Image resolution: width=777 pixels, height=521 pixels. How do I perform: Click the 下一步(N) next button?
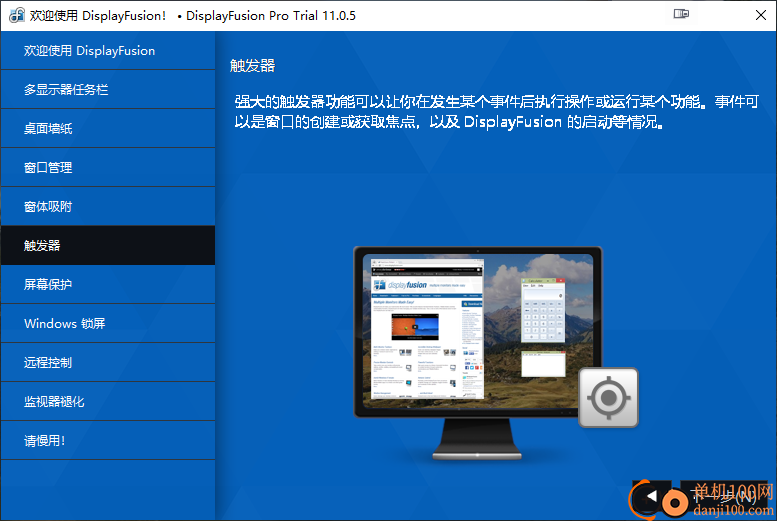coord(724,495)
